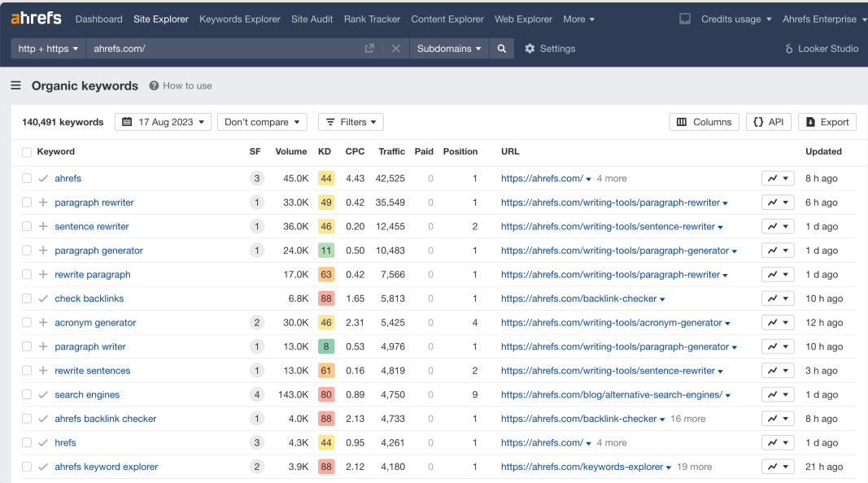Image resolution: width=868 pixels, height=483 pixels.
Task: Sort by the Traffic column header
Action: click(391, 151)
